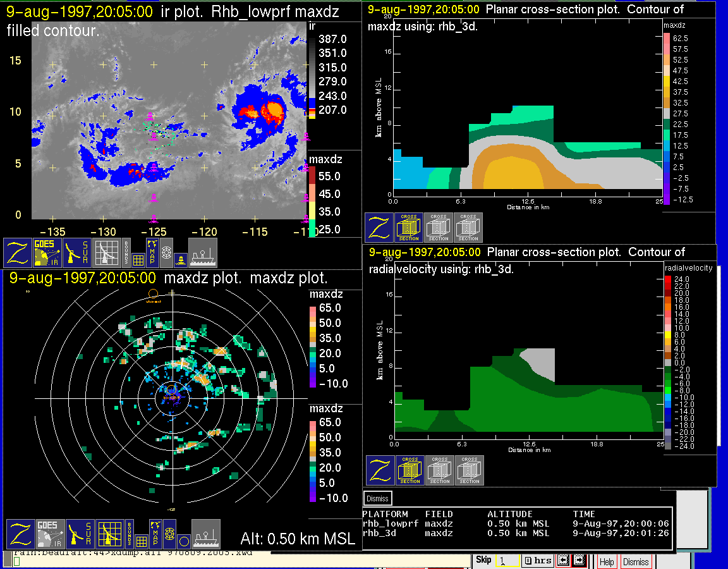Dismiss the platform info overlay window

378,498
